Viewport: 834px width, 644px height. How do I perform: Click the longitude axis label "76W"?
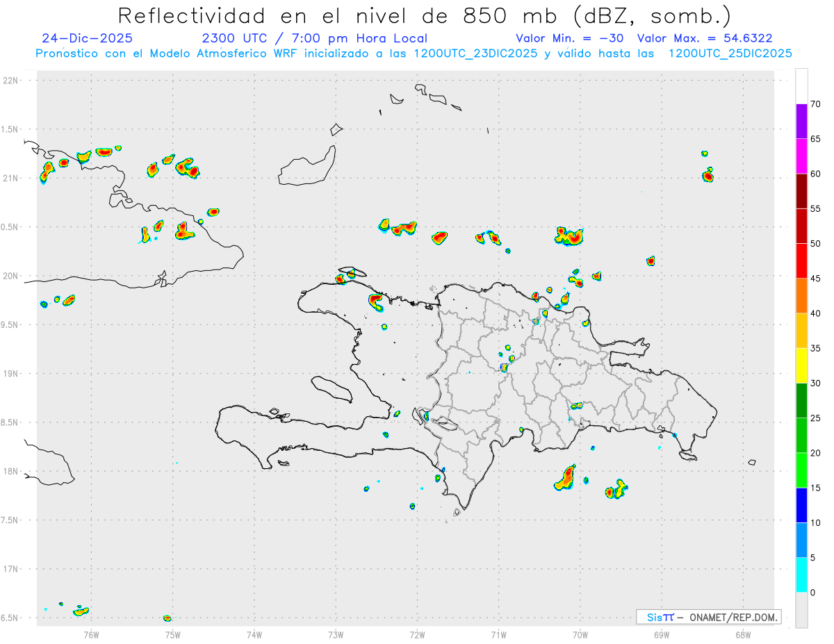91,634
